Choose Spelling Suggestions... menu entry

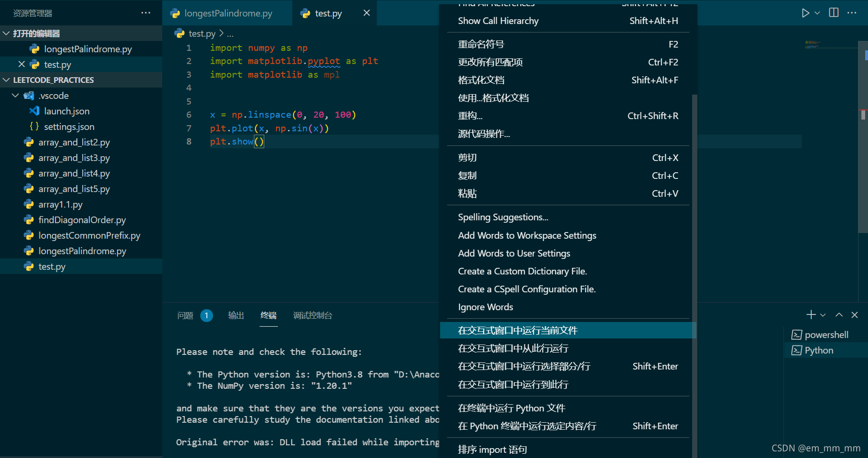568,217
